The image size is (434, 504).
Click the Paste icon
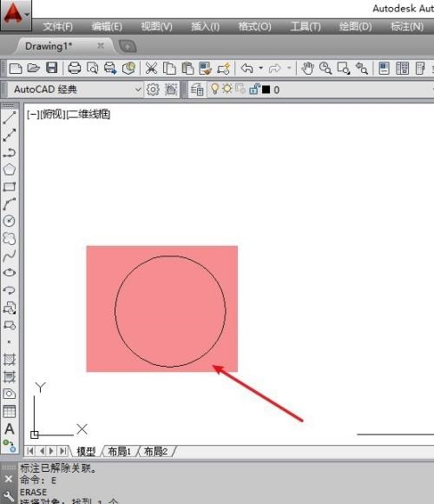(x=187, y=68)
